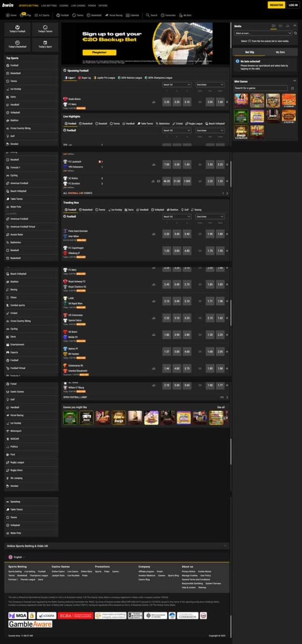Image resolution: width=302 pixels, height=644 pixels.
Task: Open Favourites star in top navigation
Action: point(163,16)
